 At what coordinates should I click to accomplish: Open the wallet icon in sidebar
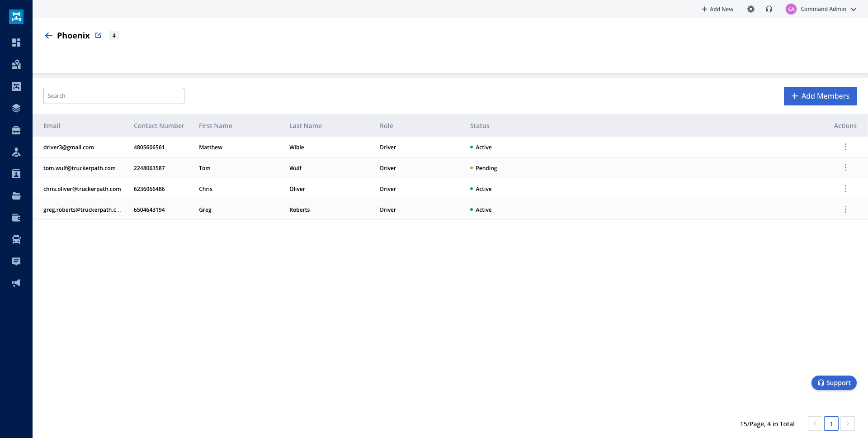pos(16,218)
